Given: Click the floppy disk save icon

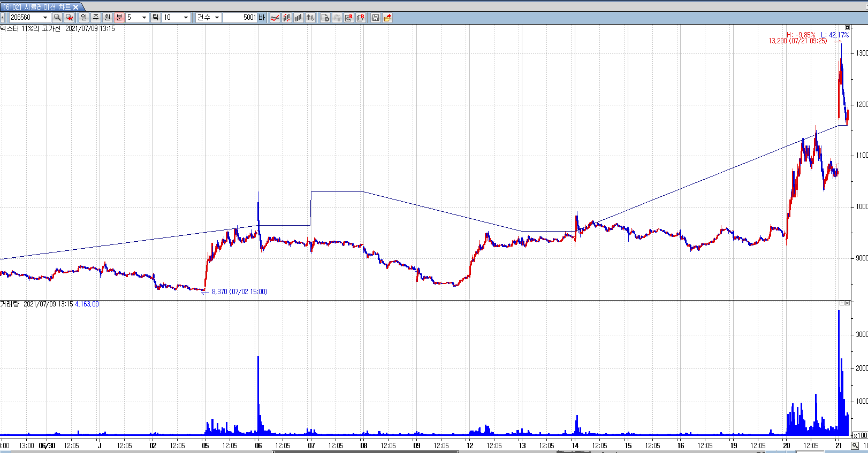Looking at the screenshot, I should click(x=376, y=18).
